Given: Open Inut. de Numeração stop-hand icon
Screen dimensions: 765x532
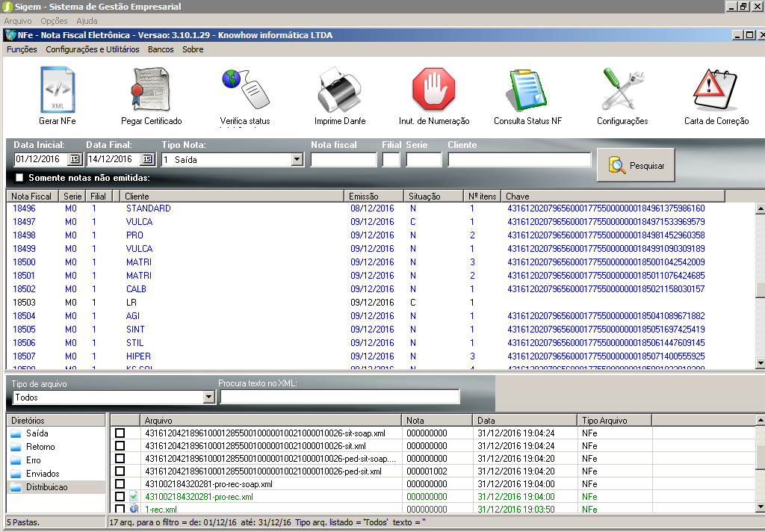Looking at the screenshot, I should pyautogui.click(x=433, y=90).
